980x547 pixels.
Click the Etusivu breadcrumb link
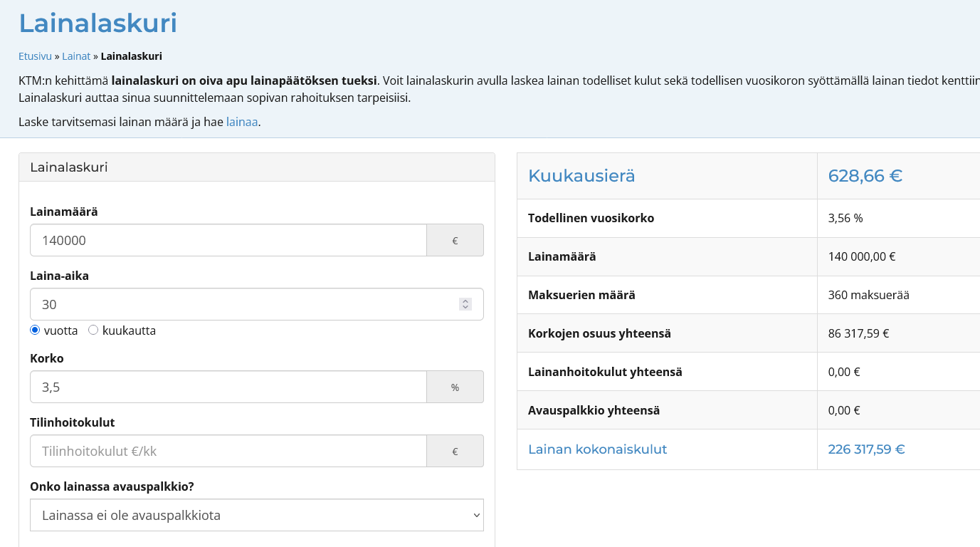click(x=35, y=56)
